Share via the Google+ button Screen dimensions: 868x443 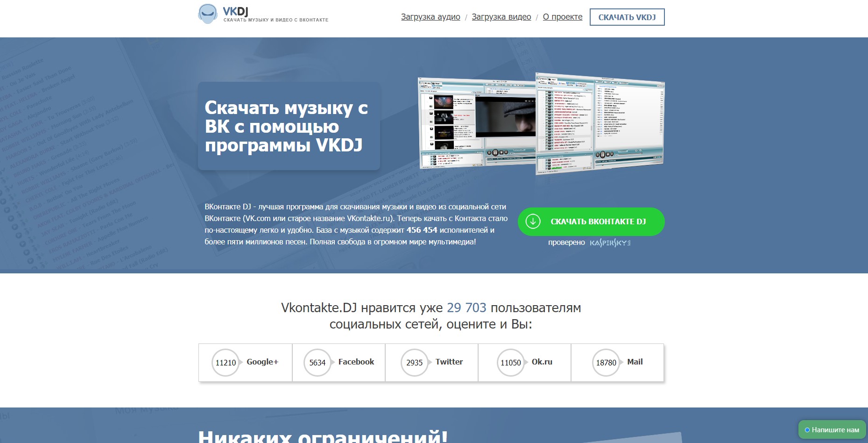[x=262, y=362]
